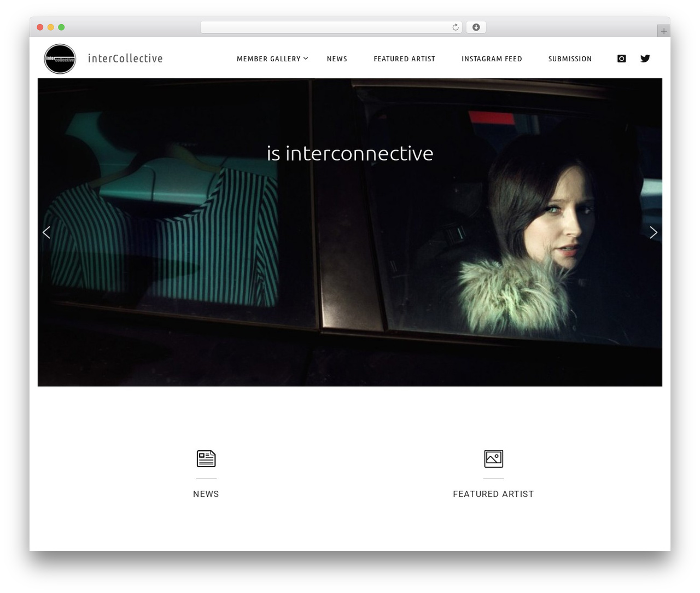700x593 pixels.
Task: Click the picture icon above Featured Artist
Action: point(493,458)
